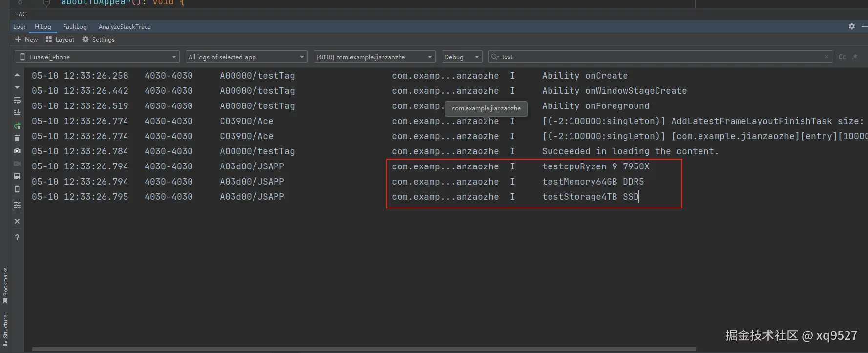868x353 pixels.
Task: Select timestamp 05-10 12:33:26.519
Action: pos(80,106)
